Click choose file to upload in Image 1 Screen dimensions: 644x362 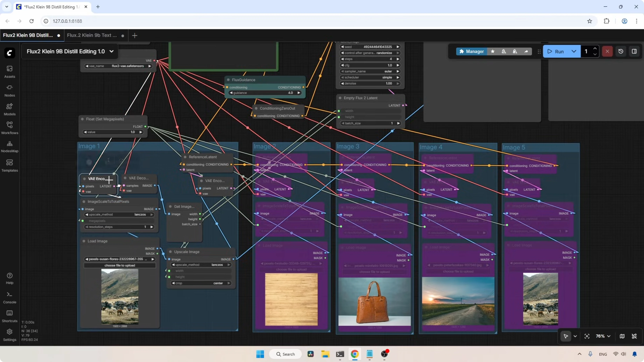point(120,265)
